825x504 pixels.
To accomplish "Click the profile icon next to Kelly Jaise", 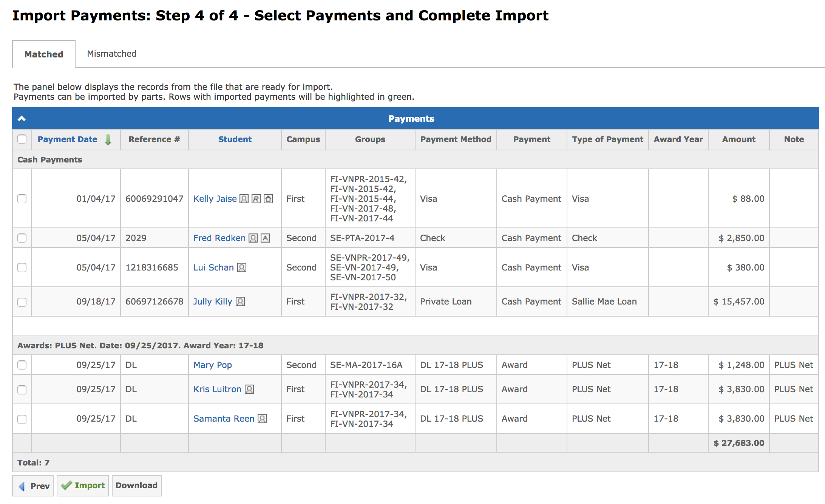I will (x=244, y=199).
